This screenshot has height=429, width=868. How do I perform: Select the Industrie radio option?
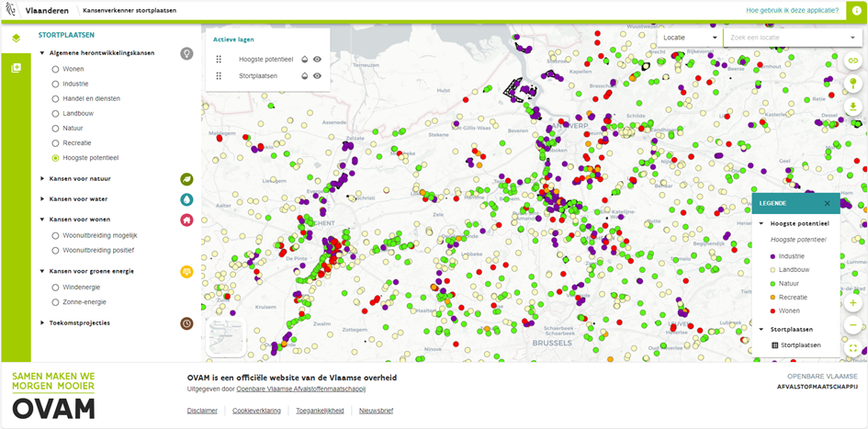tap(55, 84)
